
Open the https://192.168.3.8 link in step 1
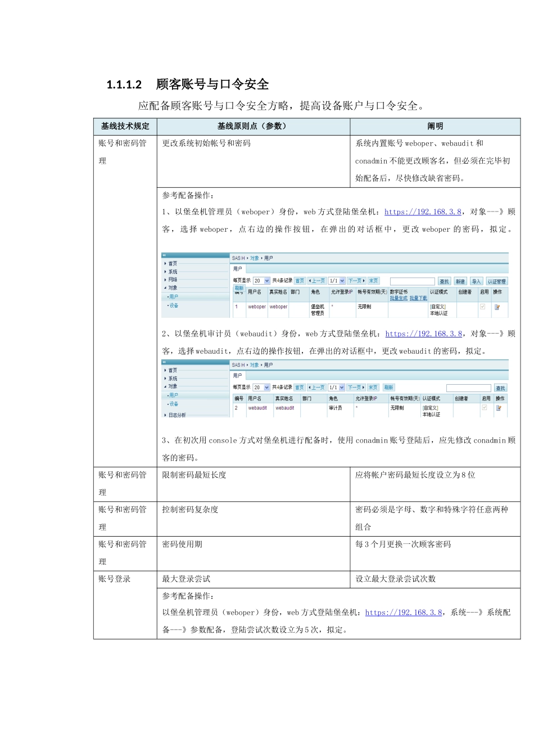click(423, 212)
